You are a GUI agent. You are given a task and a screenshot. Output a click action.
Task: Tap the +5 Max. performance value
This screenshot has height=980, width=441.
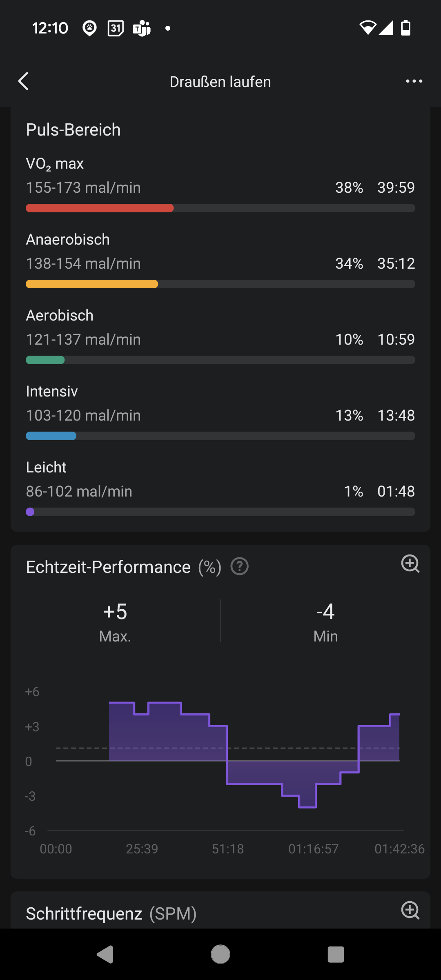(x=115, y=621)
